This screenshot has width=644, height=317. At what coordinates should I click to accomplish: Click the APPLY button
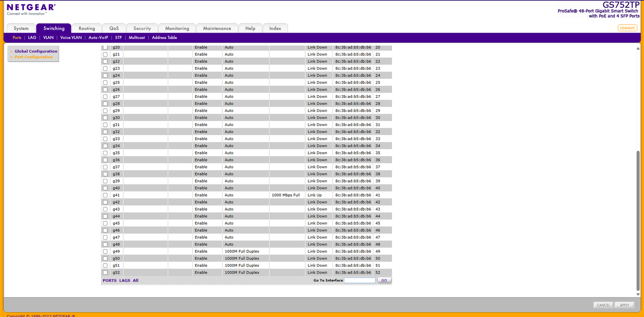click(x=624, y=305)
